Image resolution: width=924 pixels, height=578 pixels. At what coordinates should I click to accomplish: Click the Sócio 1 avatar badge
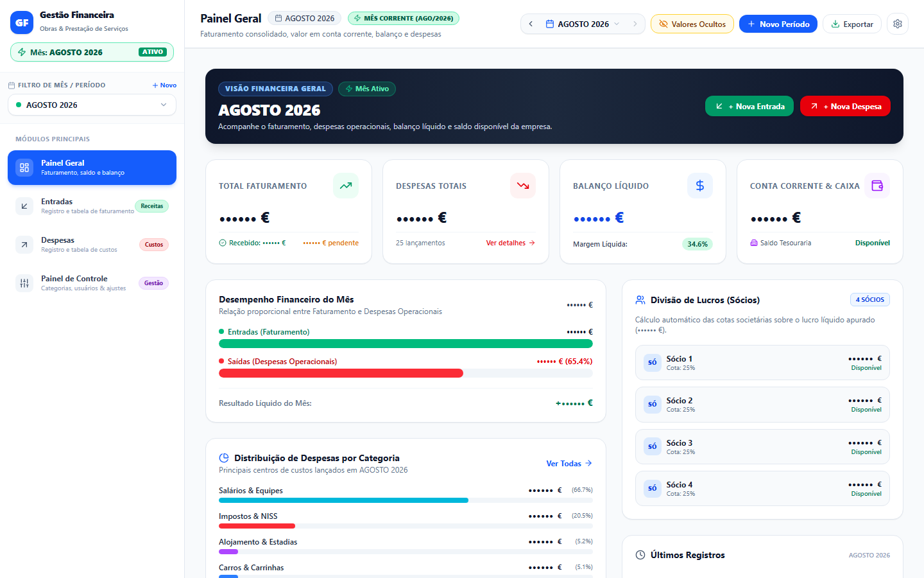click(653, 362)
